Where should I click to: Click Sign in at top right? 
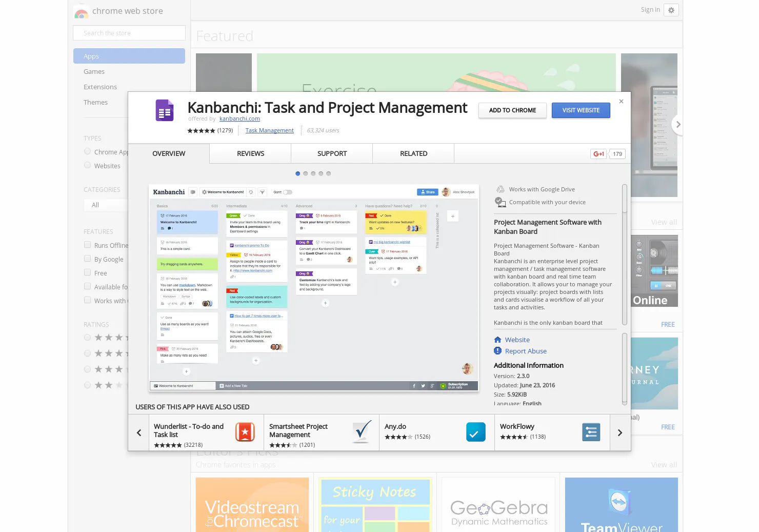coord(650,10)
